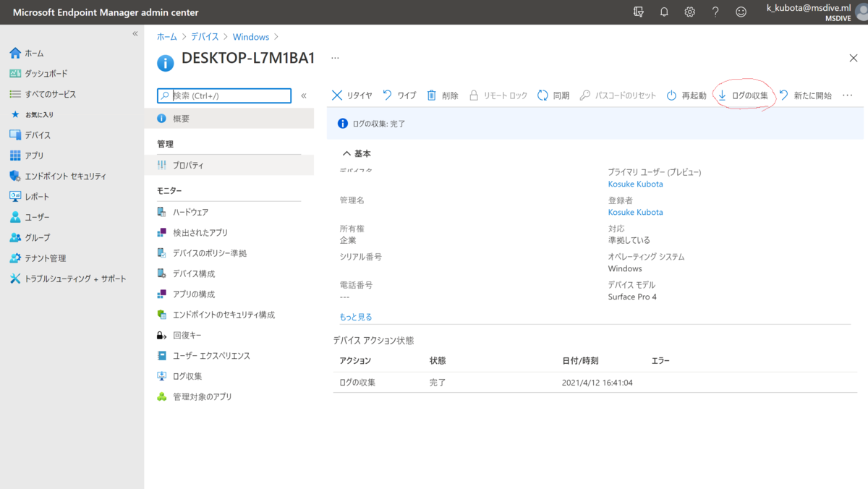Image resolution: width=868 pixels, height=489 pixels.
Task: Open the more options ellipsis beside the device name
Action: [x=335, y=57]
